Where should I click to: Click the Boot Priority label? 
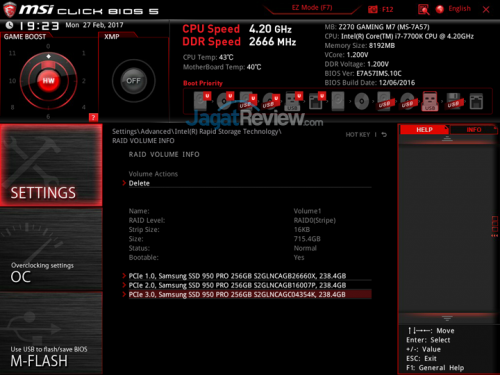pos(203,83)
